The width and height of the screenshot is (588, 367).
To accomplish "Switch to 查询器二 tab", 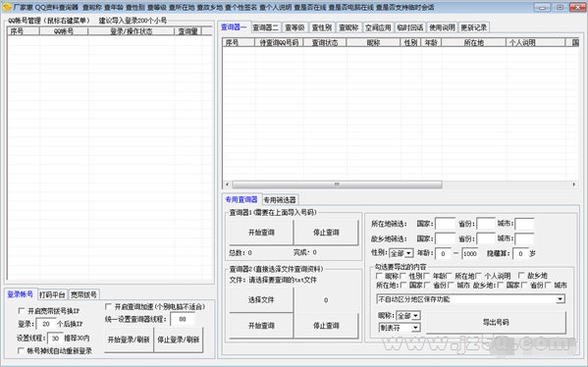I will pos(265,27).
